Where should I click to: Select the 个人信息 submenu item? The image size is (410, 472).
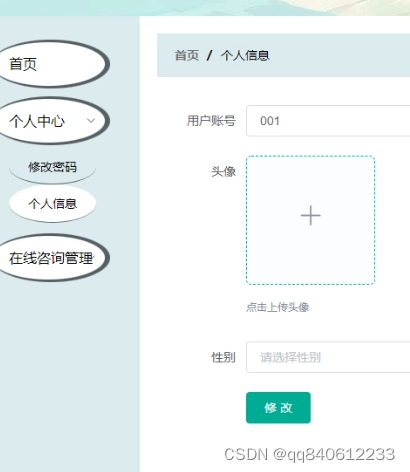[52, 203]
